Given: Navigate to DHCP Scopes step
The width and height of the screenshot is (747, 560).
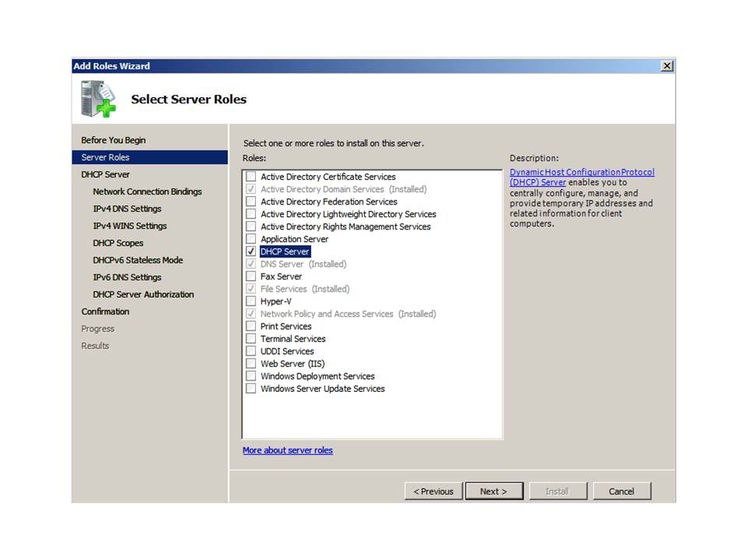Looking at the screenshot, I should tap(118, 243).
